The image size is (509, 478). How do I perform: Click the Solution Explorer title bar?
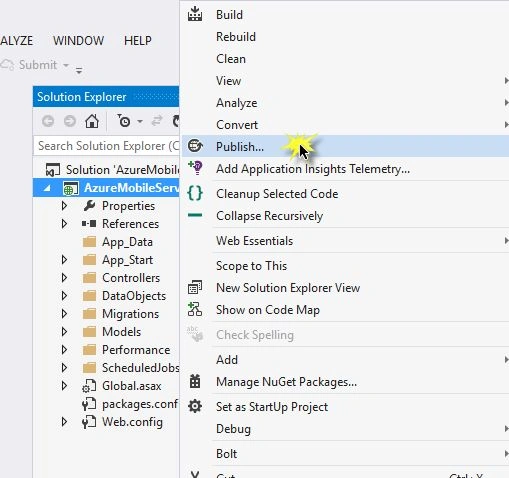pyautogui.click(x=106, y=97)
